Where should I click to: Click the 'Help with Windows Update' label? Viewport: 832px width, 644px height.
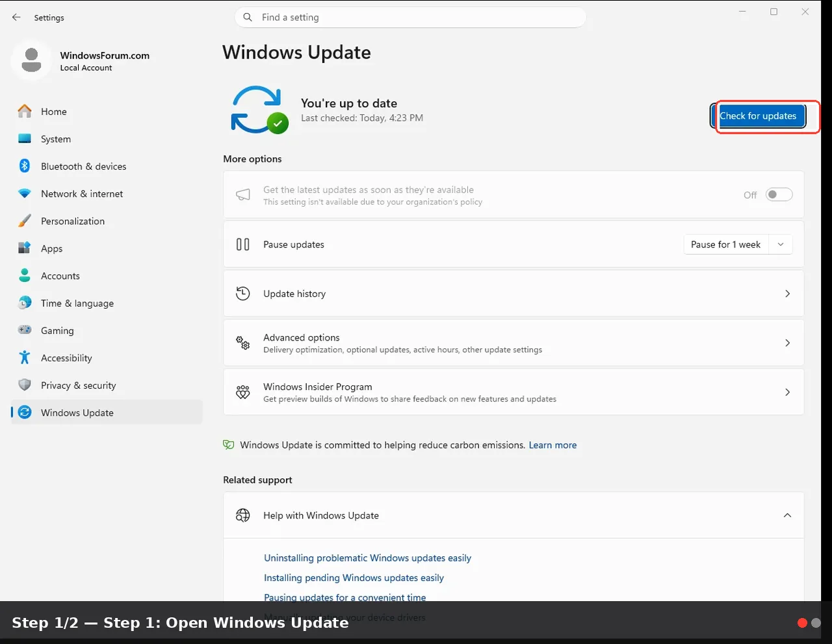pyautogui.click(x=321, y=515)
